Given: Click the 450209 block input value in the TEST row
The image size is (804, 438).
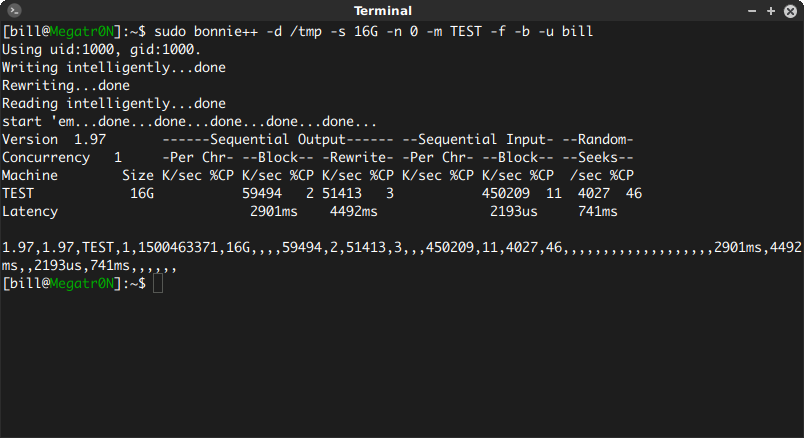Looking at the screenshot, I should point(506,193).
